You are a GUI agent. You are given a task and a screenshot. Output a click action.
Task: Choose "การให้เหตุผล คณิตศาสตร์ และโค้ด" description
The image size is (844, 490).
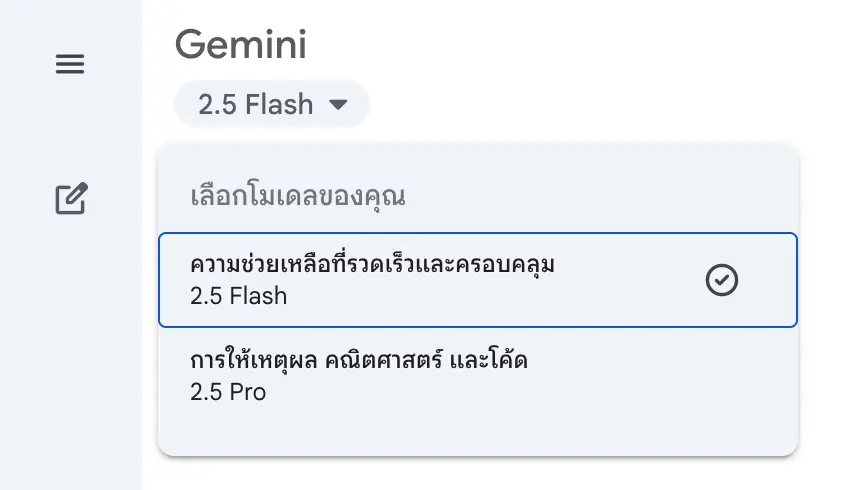(x=358, y=359)
